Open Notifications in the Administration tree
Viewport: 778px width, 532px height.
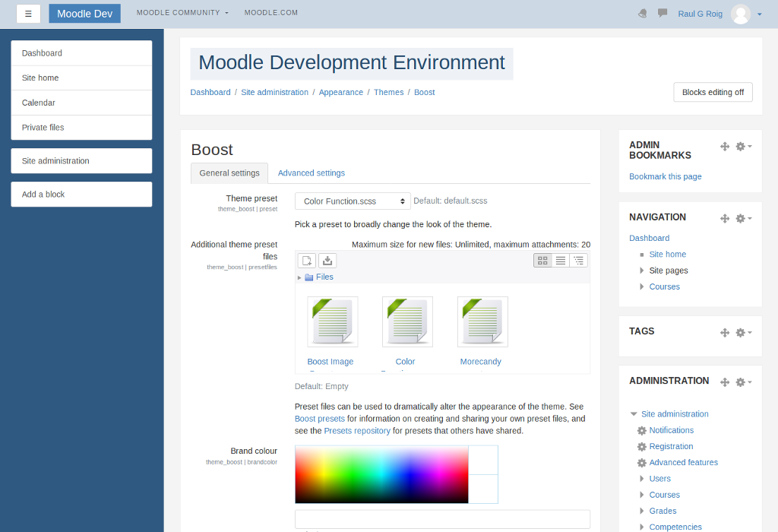click(672, 430)
